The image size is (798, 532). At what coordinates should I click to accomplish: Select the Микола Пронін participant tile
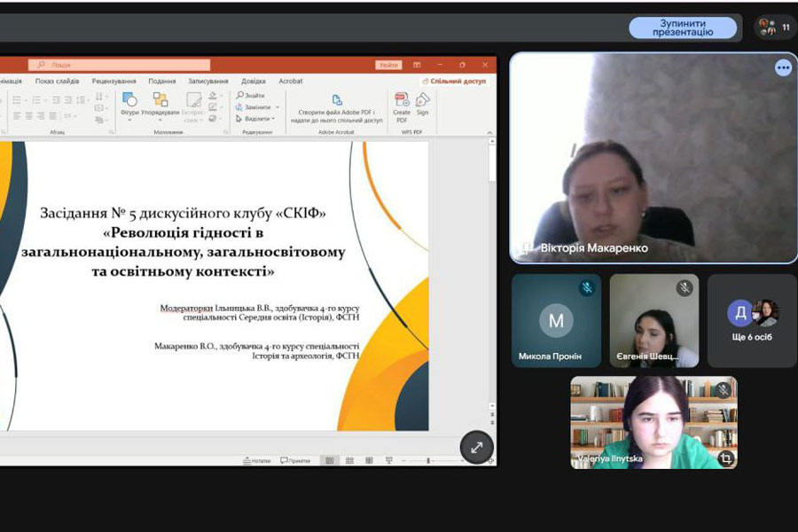click(x=556, y=321)
